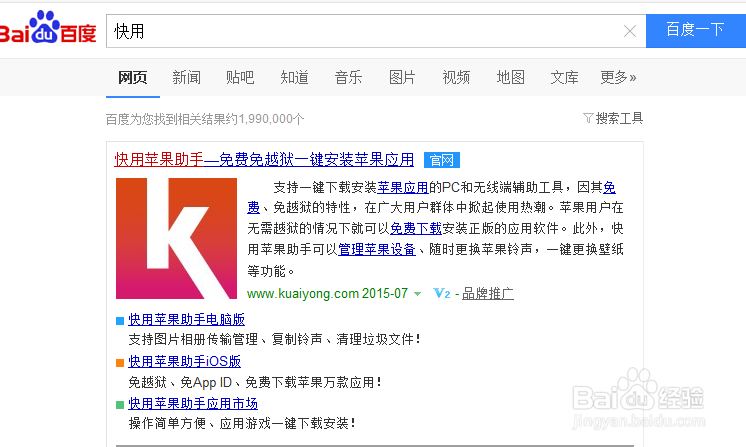Image resolution: width=746 pixels, height=447 pixels.
Task: Open 搜索工具 filter options
Action: click(613, 118)
